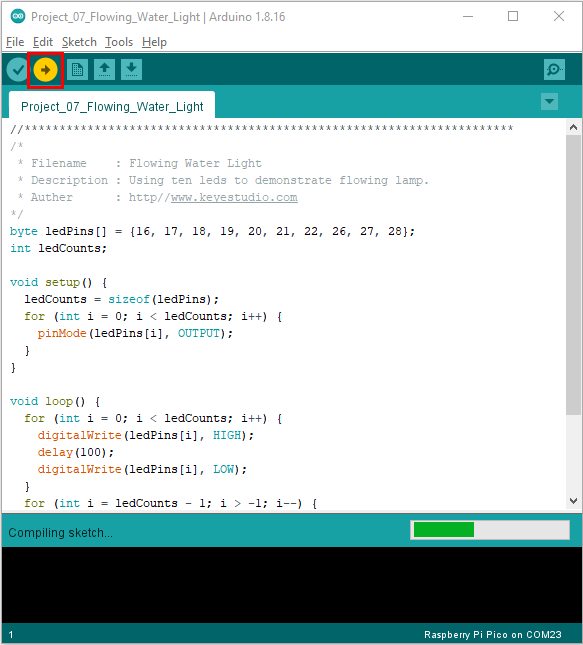
Task: Open an existing sketch via up-arrow icon
Action: pos(105,70)
